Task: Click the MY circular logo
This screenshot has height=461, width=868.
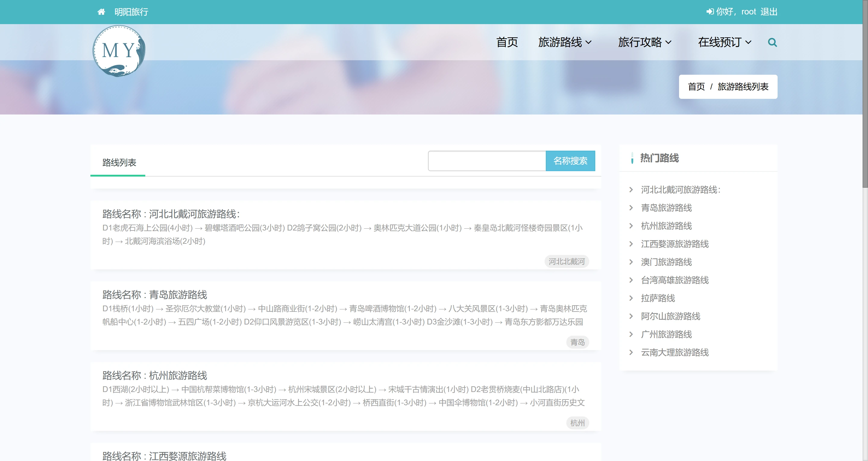Action: pyautogui.click(x=119, y=51)
